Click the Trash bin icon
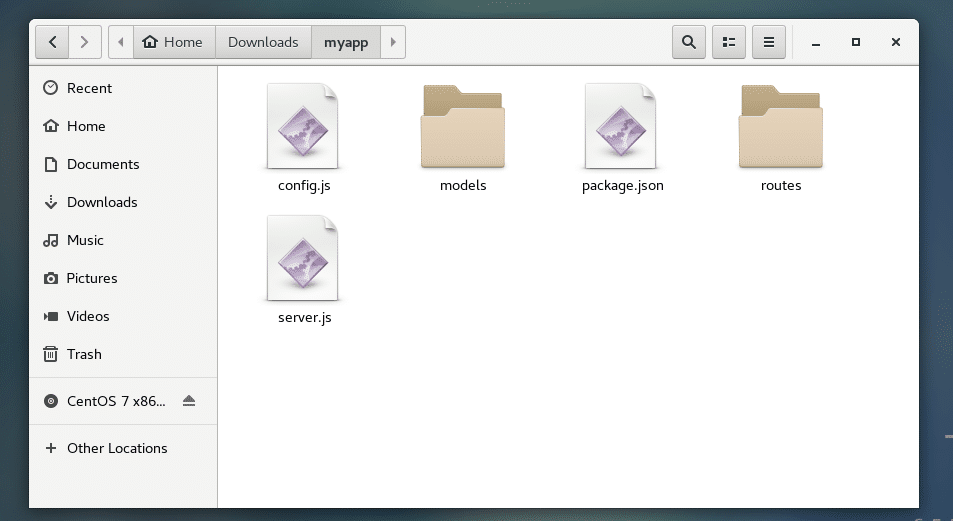Image resolution: width=953 pixels, height=521 pixels. (x=50, y=354)
